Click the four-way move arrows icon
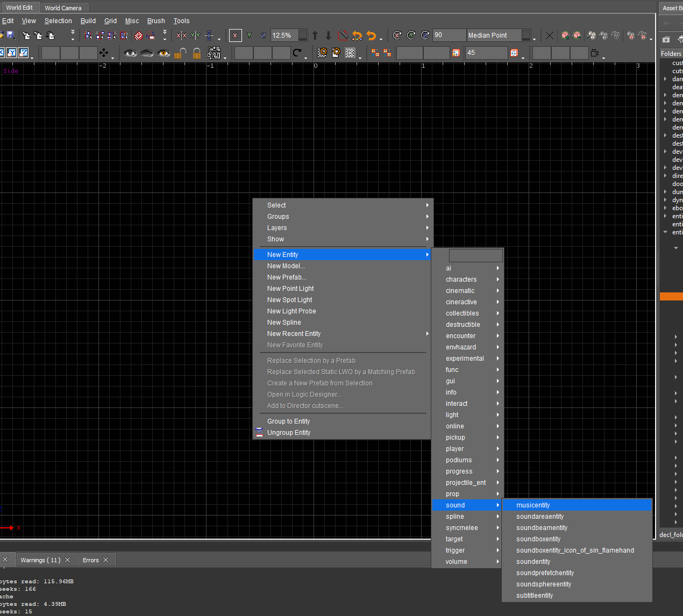The width and height of the screenshot is (683, 616). [104, 53]
